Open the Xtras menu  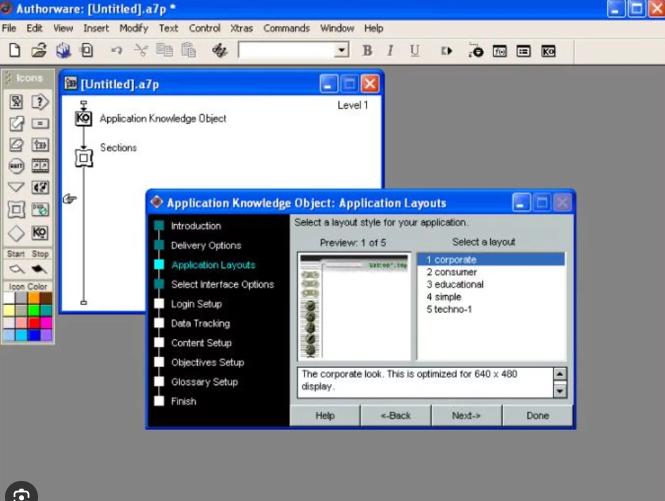[x=241, y=28]
